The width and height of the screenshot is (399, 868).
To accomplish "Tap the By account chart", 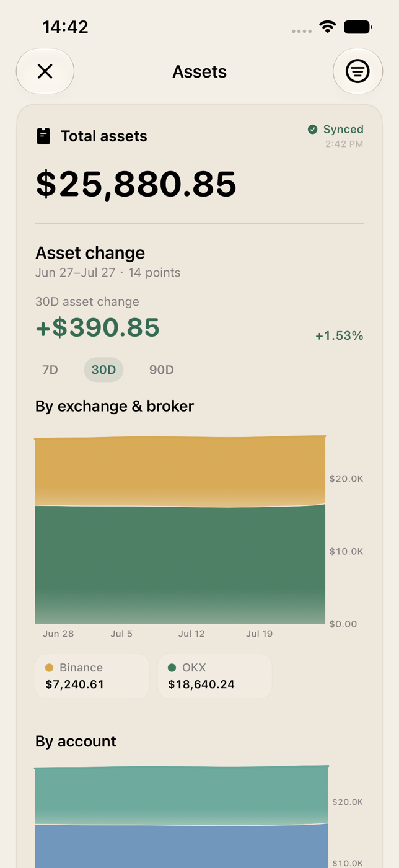I will point(182,817).
